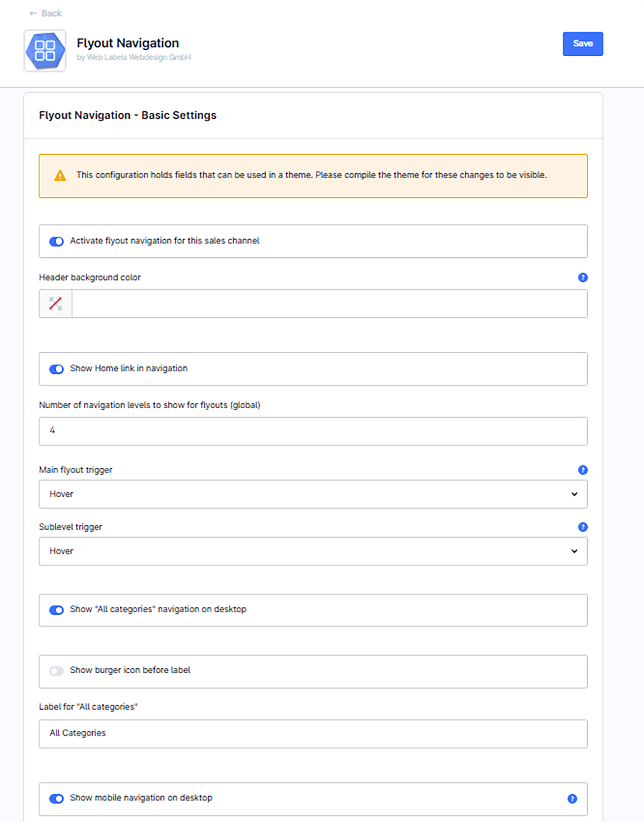Screen dimensions: 644x822
Task: Enable Show burger icon before label
Action: click(57, 671)
